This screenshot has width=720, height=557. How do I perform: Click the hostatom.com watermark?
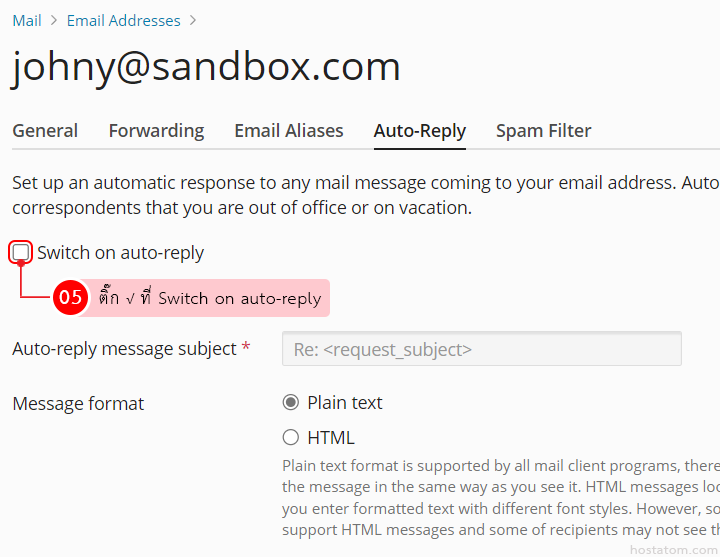(673, 549)
